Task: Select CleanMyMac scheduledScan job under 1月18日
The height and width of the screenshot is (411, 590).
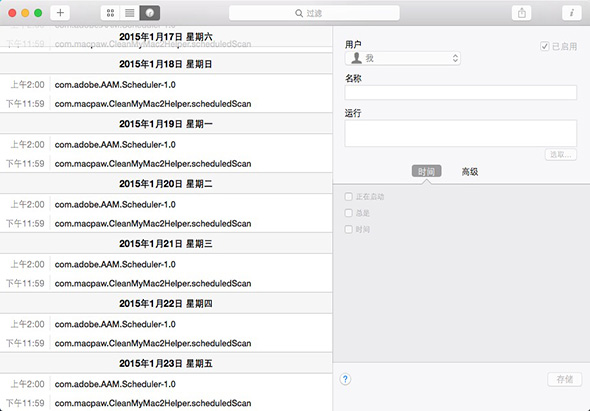Action: (x=166, y=104)
